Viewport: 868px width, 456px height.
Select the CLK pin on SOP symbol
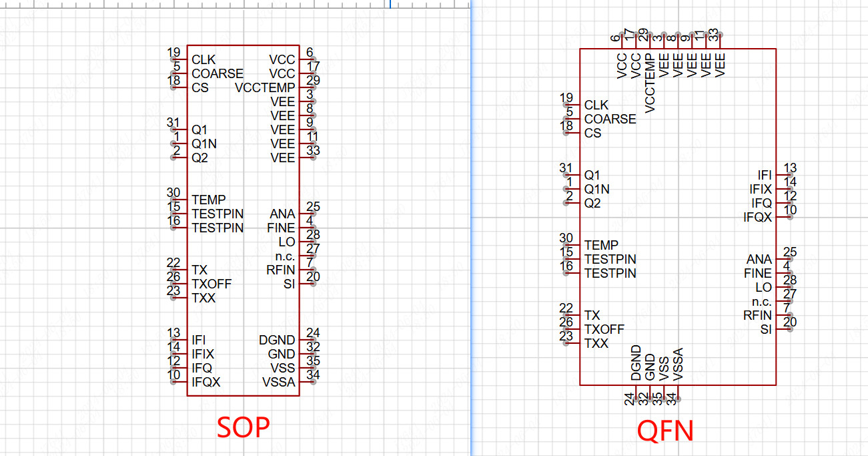pyautogui.click(x=203, y=60)
